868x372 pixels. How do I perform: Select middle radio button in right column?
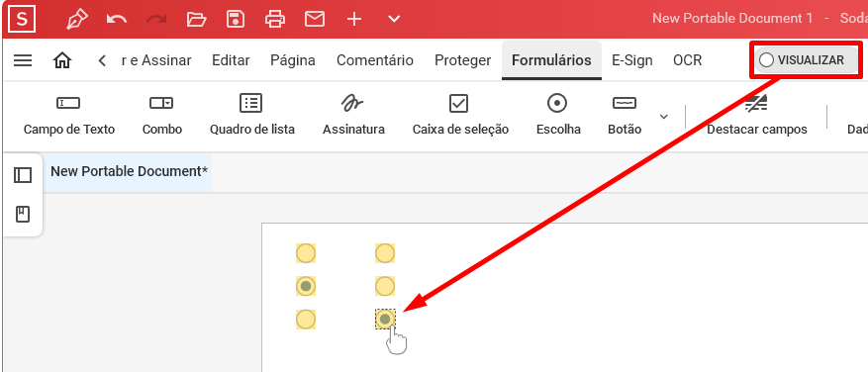(385, 286)
